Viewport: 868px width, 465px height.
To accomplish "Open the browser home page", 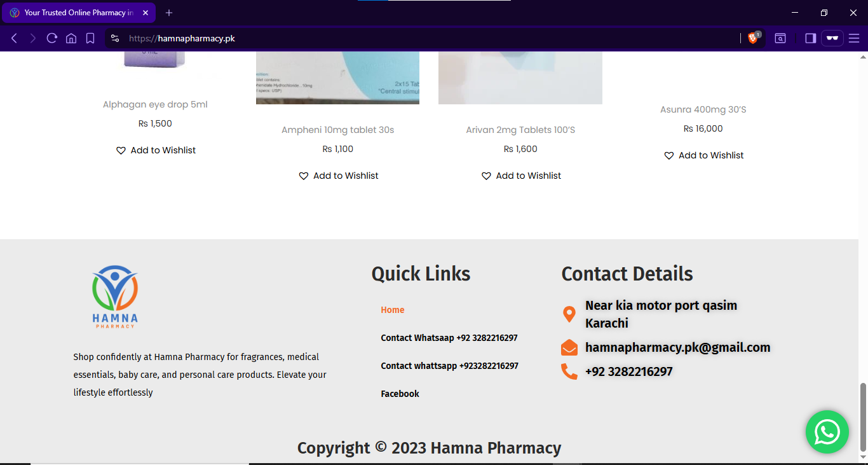I will [71, 38].
